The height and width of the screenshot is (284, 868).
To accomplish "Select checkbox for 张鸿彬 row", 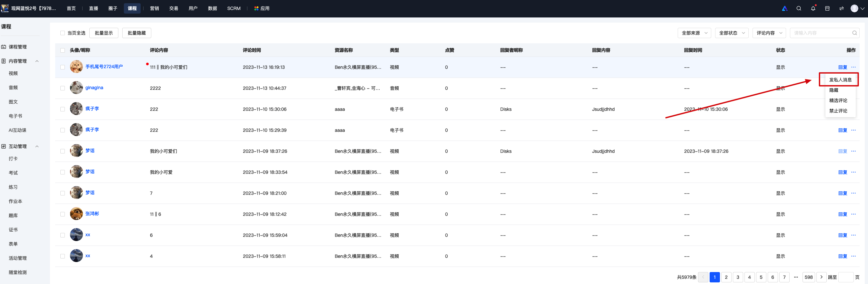I will point(62,214).
